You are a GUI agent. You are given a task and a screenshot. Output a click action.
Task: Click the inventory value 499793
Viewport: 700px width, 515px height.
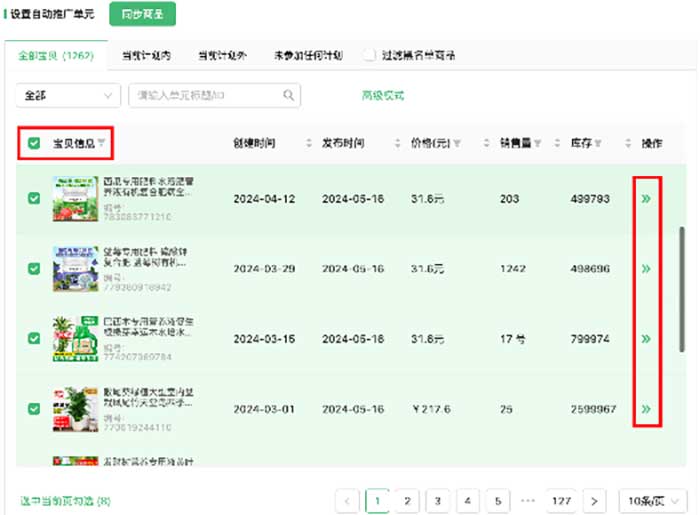pyautogui.click(x=590, y=199)
